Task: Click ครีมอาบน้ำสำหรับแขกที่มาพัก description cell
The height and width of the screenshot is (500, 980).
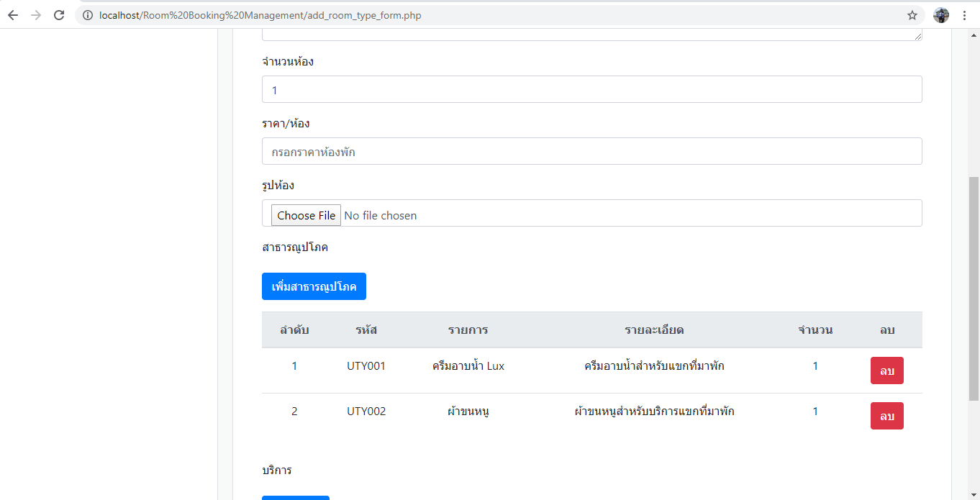Action: [654, 366]
